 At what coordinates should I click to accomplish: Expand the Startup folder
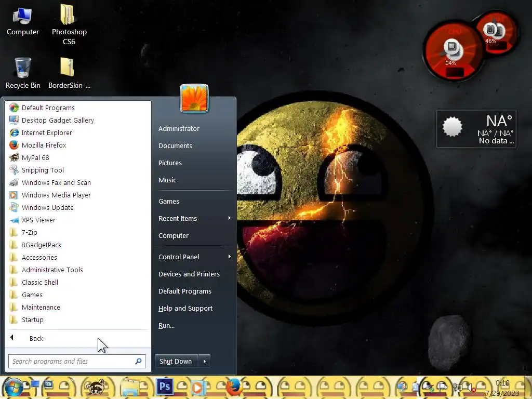[x=78, y=320]
